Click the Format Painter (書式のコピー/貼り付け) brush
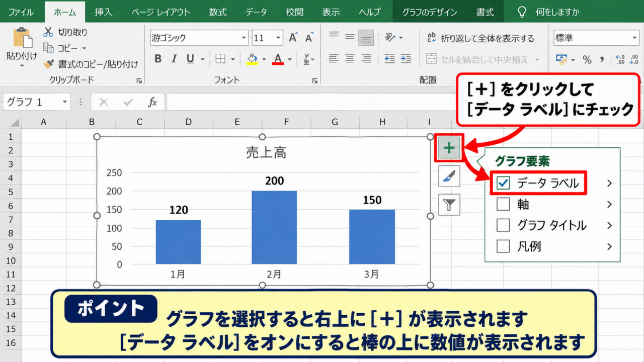This screenshot has height=362, width=644. coord(48,64)
